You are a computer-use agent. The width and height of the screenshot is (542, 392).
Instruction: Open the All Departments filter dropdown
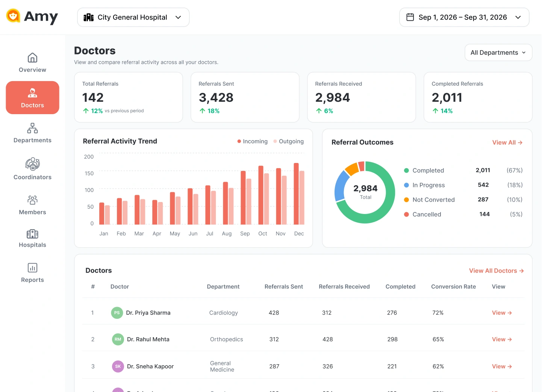click(x=498, y=53)
